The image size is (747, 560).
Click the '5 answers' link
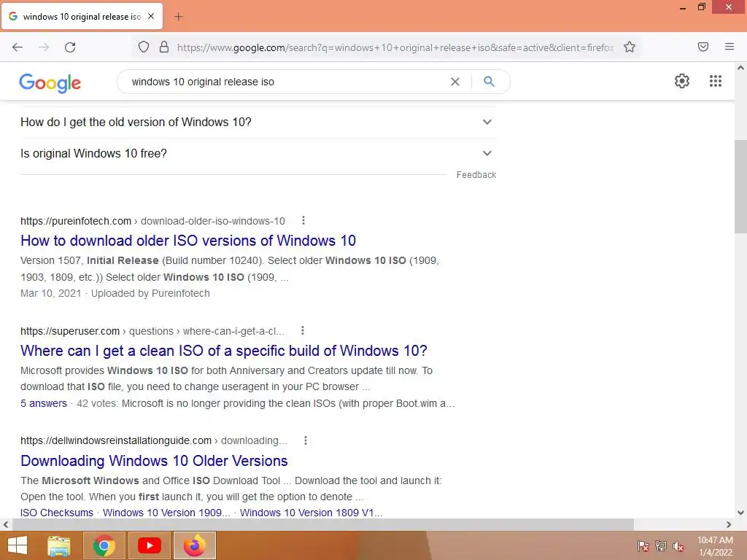click(x=44, y=403)
